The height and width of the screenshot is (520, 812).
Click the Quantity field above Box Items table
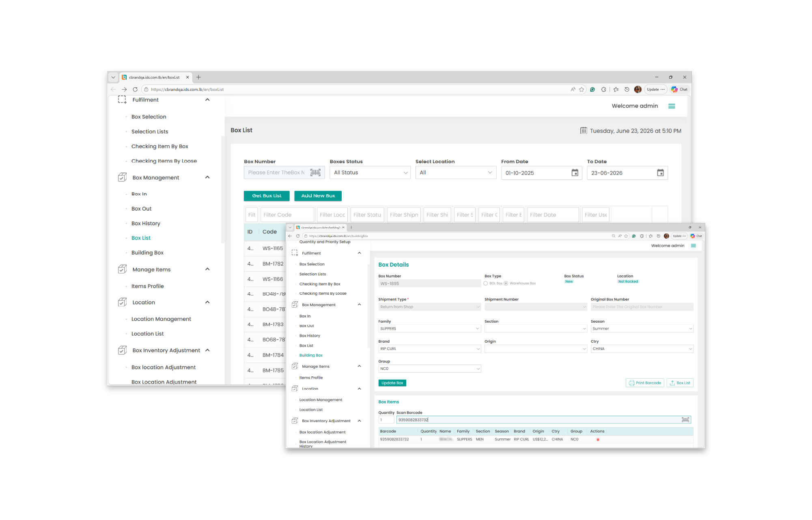[x=386, y=420]
